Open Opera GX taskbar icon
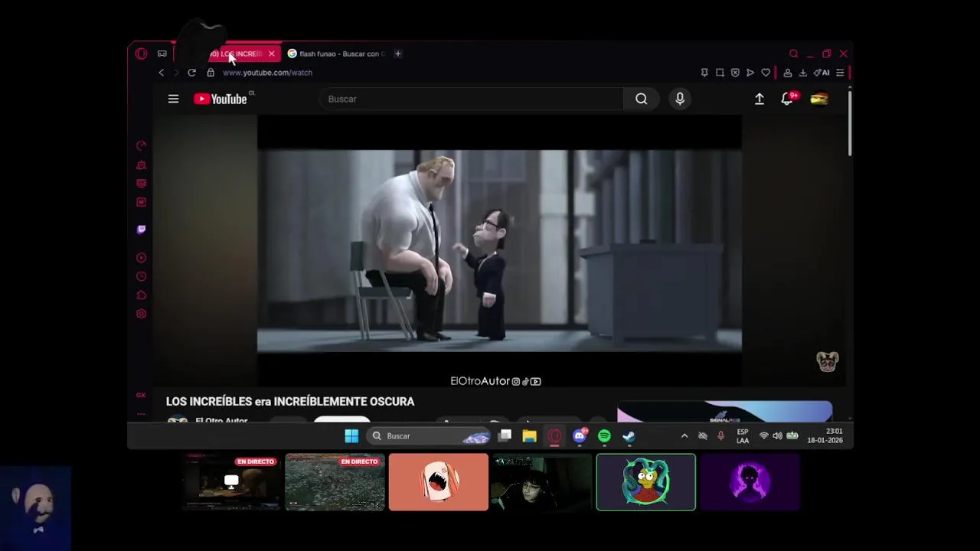 click(554, 436)
